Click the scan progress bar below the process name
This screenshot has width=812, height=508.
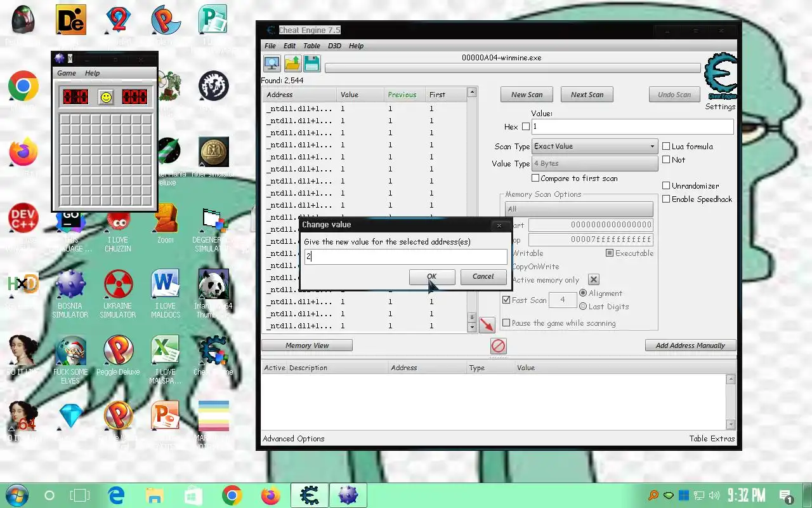click(x=513, y=68)
